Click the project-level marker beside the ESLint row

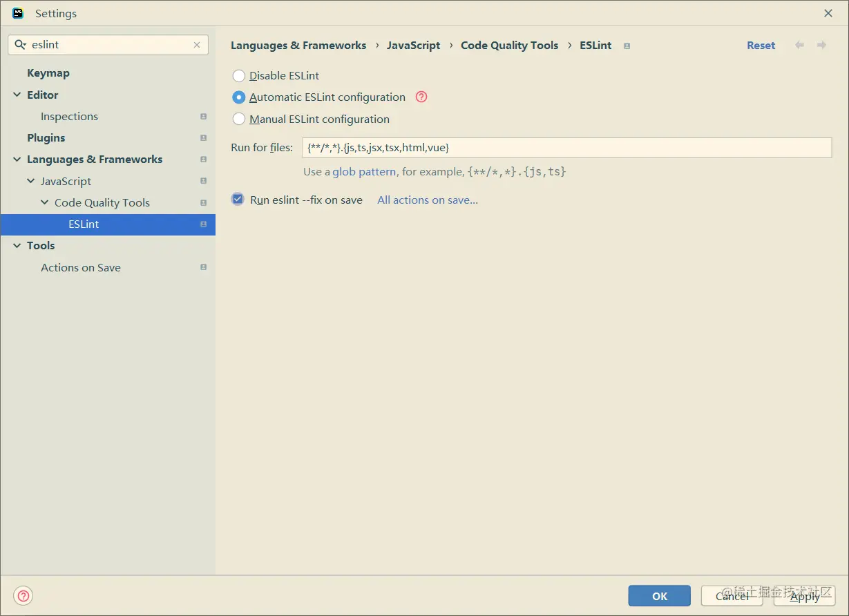point(203,224)
